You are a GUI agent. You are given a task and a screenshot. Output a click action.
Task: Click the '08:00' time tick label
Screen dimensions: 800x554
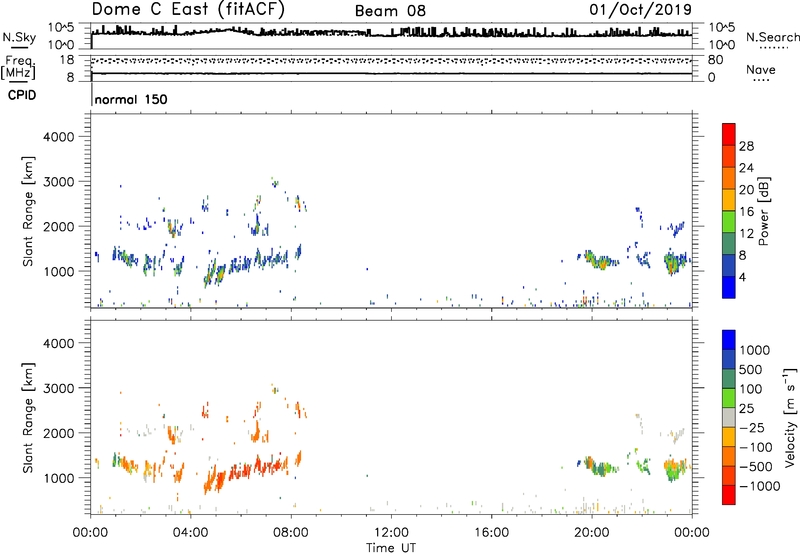(x=291, y=533)
